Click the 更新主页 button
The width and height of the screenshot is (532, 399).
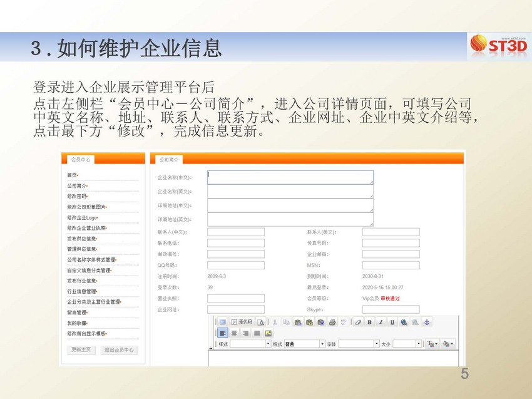(81, 350)
